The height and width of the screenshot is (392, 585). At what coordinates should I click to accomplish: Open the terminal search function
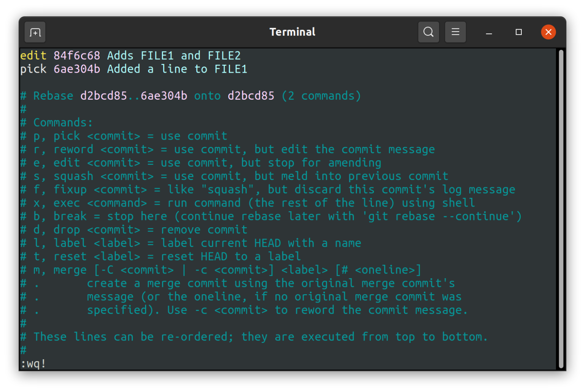pos(428,32)
